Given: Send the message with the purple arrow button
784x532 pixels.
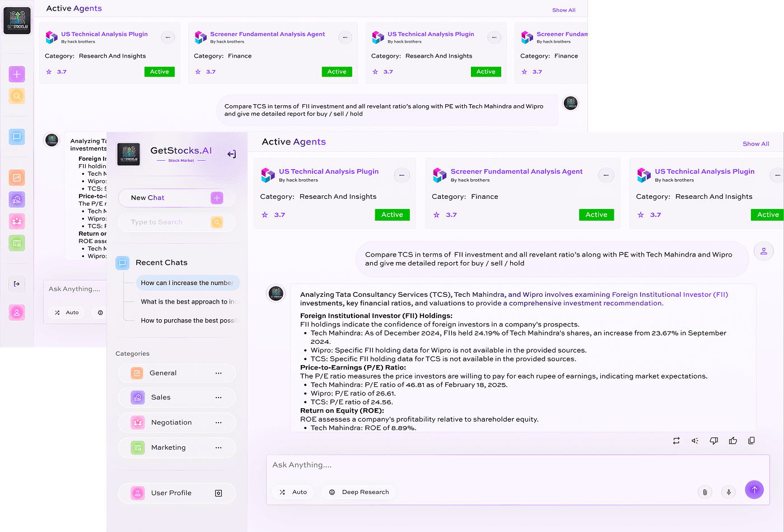Looking at the screenshot, I should [x=754, y=489].
